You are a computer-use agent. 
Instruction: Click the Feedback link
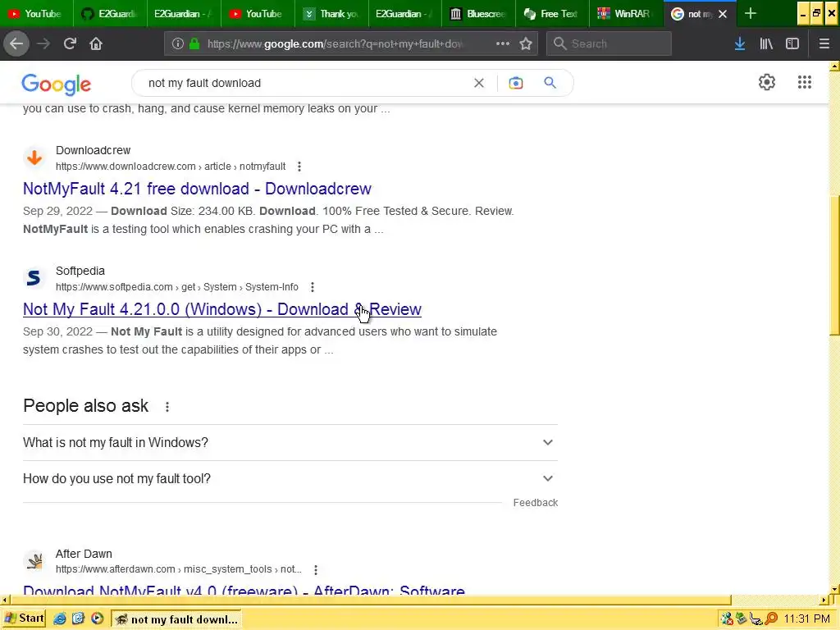pyautogui.click(x=535, y=503)
